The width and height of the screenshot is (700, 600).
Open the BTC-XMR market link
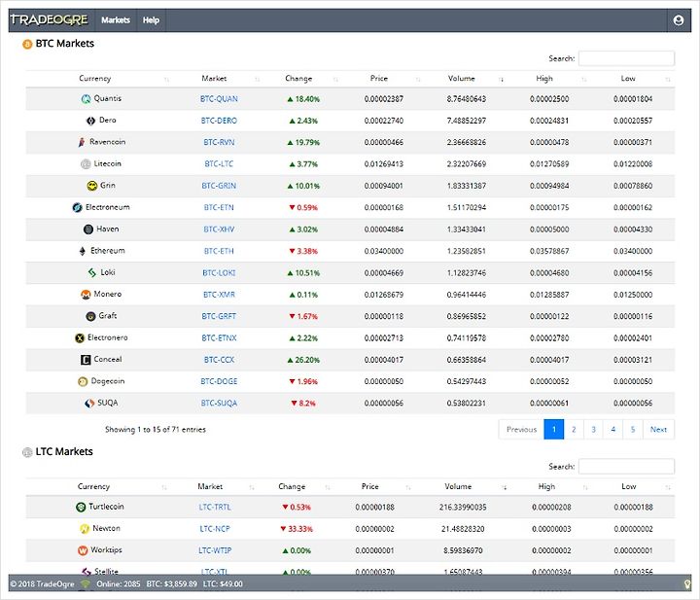click(x=219, y=295)
